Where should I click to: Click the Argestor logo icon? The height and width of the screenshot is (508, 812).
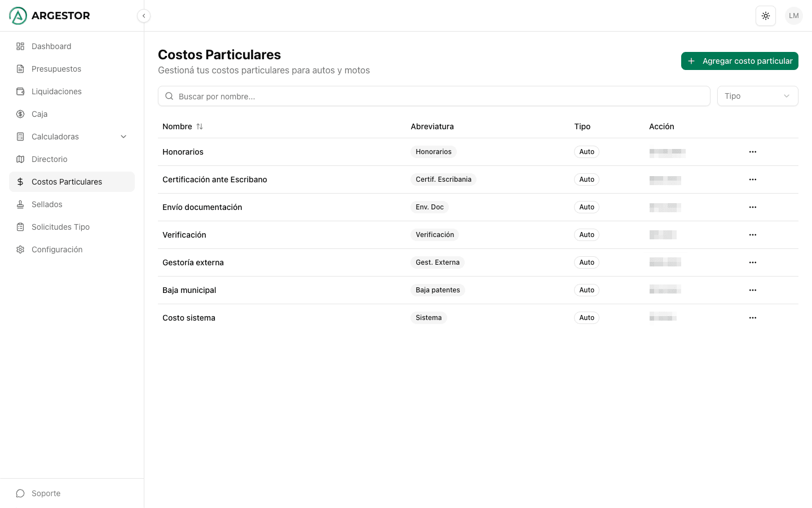click(x=18, y=16)
